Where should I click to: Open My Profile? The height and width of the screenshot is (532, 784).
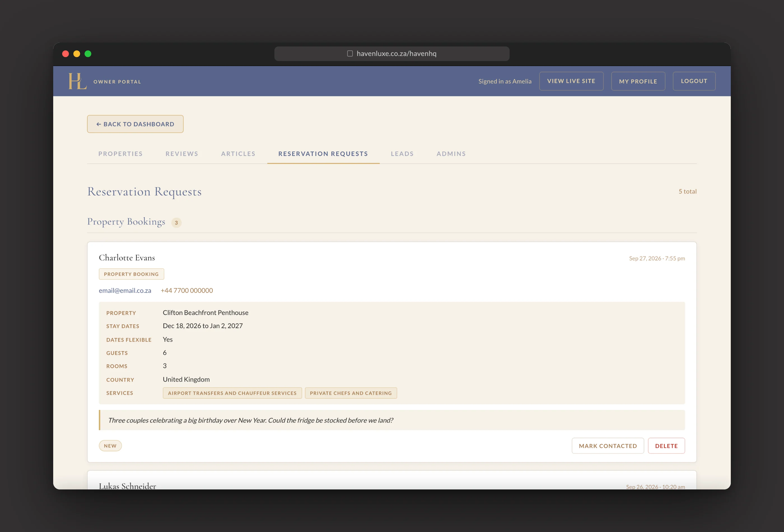pyautogui.click(x=638, y=81)
